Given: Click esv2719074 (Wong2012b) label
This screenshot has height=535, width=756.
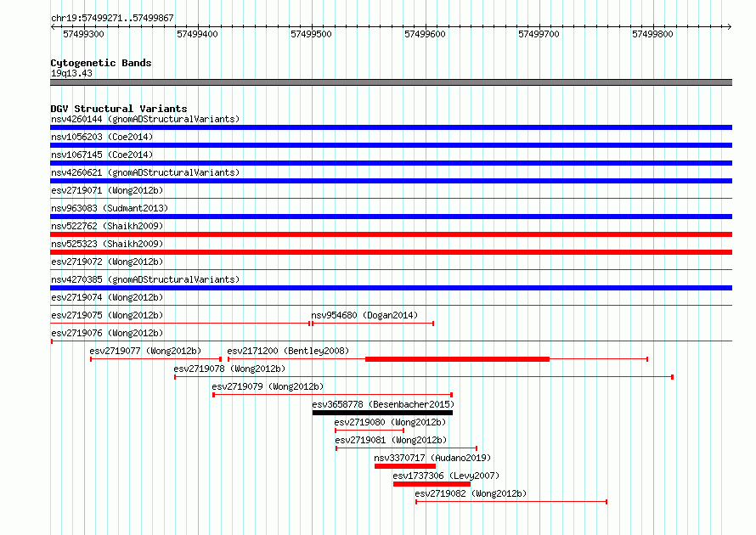Looking at the screenshot, I should (x=107, y=297).
